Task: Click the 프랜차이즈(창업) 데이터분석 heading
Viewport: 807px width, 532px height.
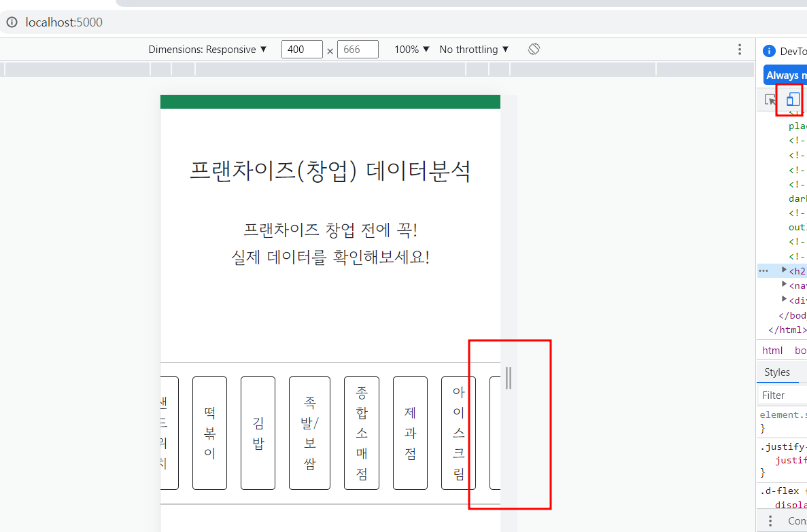Action: click(330, 171)
